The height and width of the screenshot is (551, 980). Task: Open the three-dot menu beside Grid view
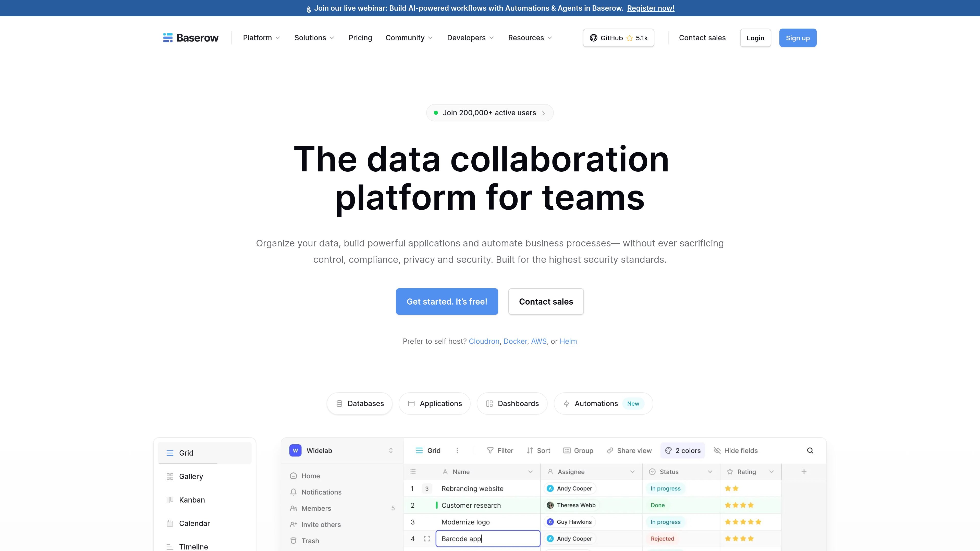(x=457, y=450)
